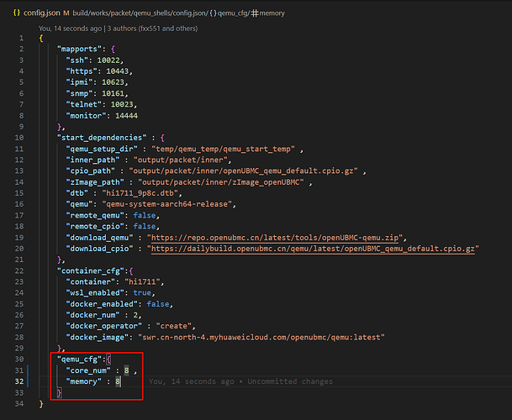Place cursor after the memory value 8
The width and height of the screenshot is (512, 420).
(x=123, y=381)
